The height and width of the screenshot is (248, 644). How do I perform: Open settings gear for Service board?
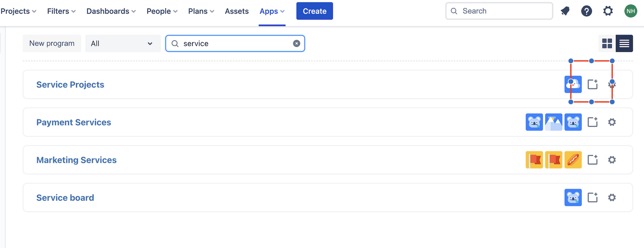(x=612, y=198)
